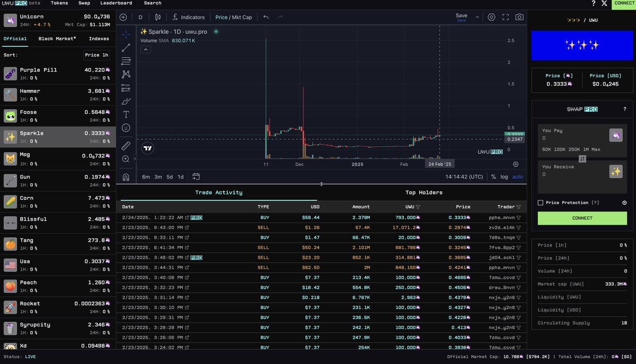Open the timezone 14:14:42 (UTC) menu
Image resolution: width=636 pixels, height=364 pixels.
pyautogui.click(x=464, y=177)
